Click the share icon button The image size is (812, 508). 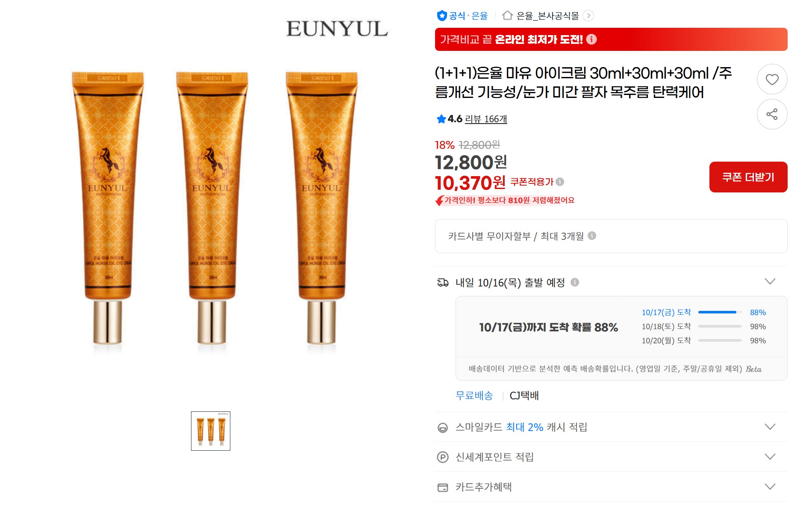(x=772, y=114)
